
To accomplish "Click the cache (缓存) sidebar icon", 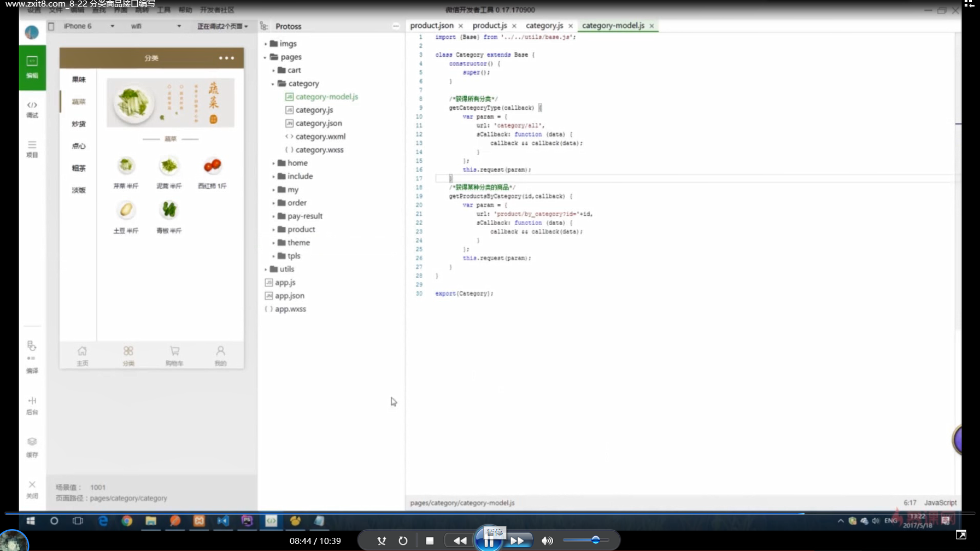I will tap(32, 447).
